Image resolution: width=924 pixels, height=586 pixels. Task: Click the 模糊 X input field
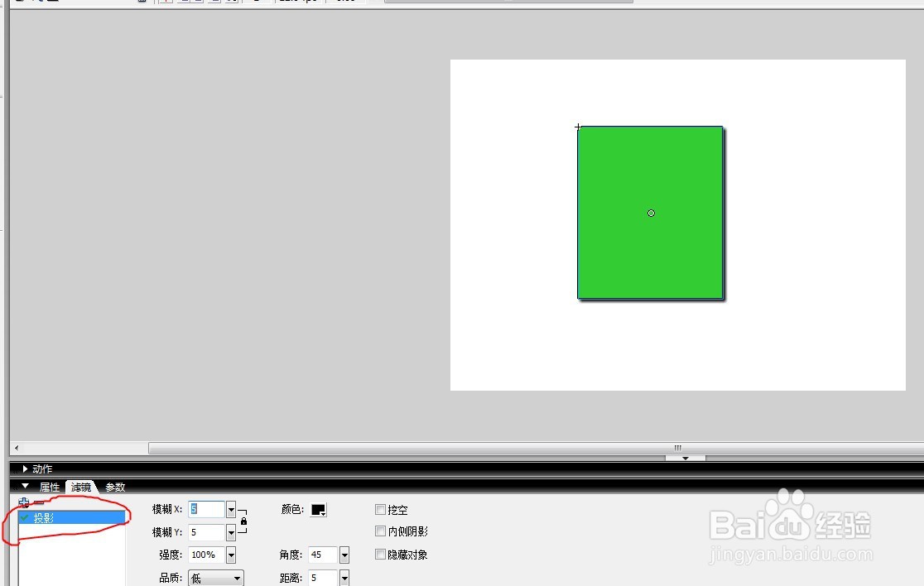206,509
